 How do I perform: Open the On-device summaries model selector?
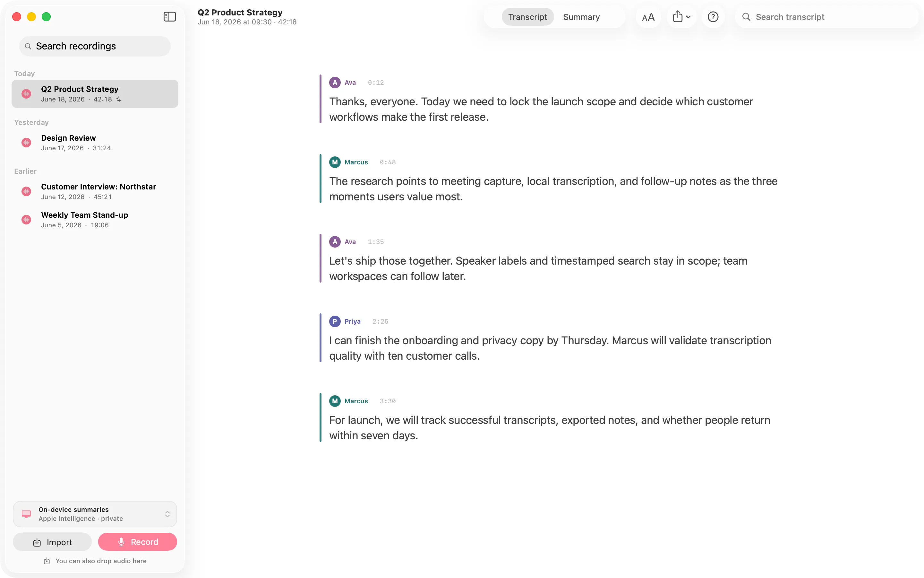tap(95, 514)
